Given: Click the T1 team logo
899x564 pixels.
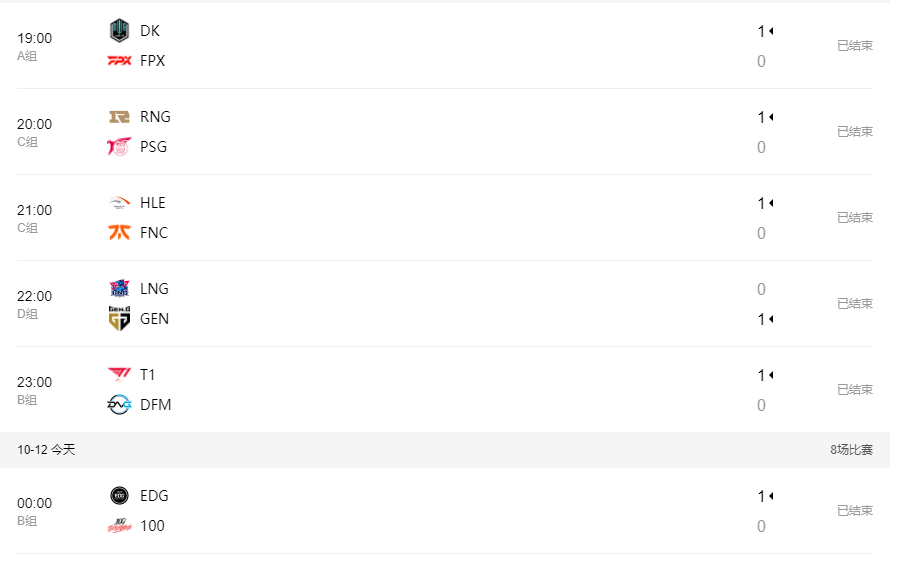Looking at the screenshot, I should pyautogui.click(x=119, y=374).
